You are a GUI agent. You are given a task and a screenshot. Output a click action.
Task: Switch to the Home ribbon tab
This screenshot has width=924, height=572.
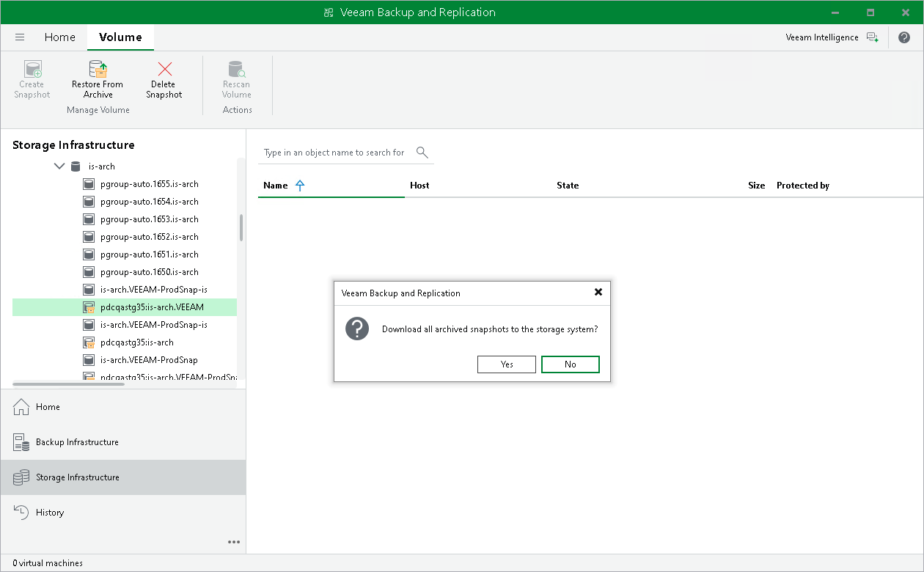point(59,37)
